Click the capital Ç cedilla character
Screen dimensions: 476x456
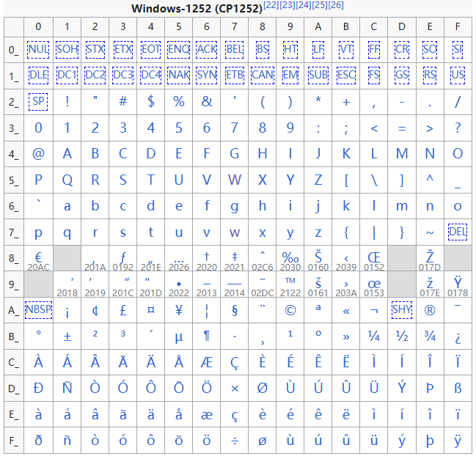click(235, 363)
